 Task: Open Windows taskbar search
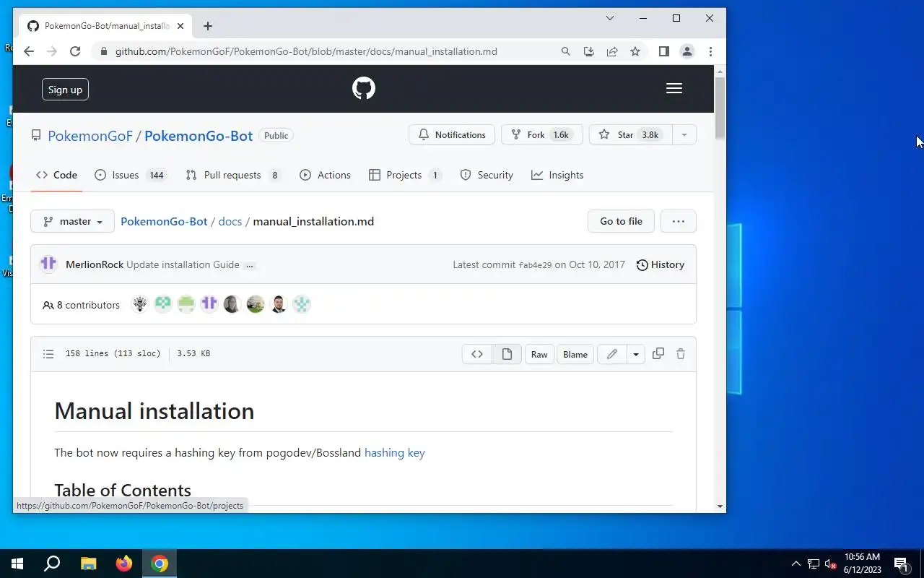52,564
